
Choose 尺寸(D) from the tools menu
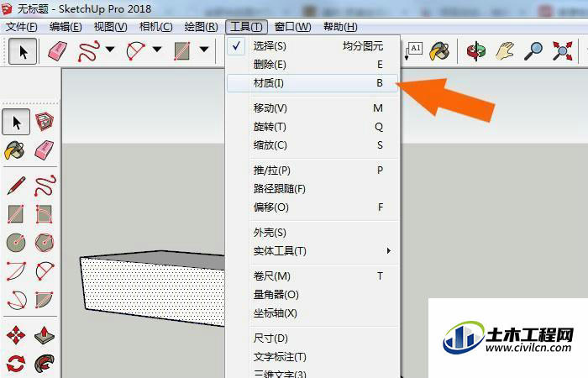point(312,339)
